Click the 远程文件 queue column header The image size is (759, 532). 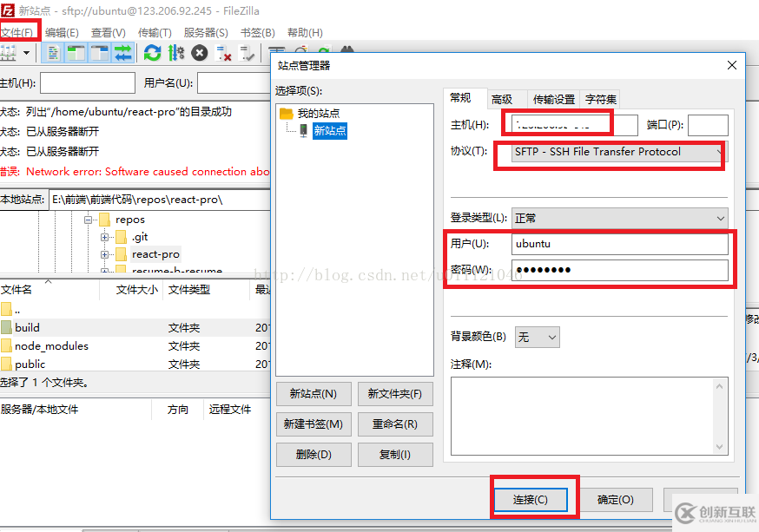237,410
